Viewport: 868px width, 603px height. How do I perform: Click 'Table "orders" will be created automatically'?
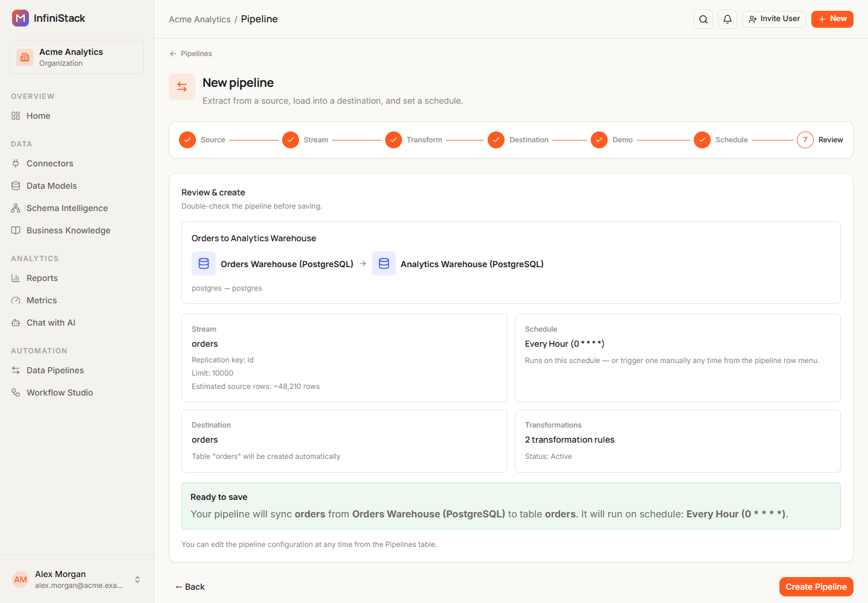(266, 456)
